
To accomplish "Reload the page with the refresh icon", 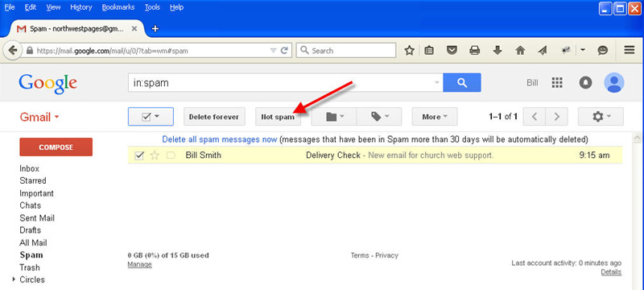I will click(284, 51).
